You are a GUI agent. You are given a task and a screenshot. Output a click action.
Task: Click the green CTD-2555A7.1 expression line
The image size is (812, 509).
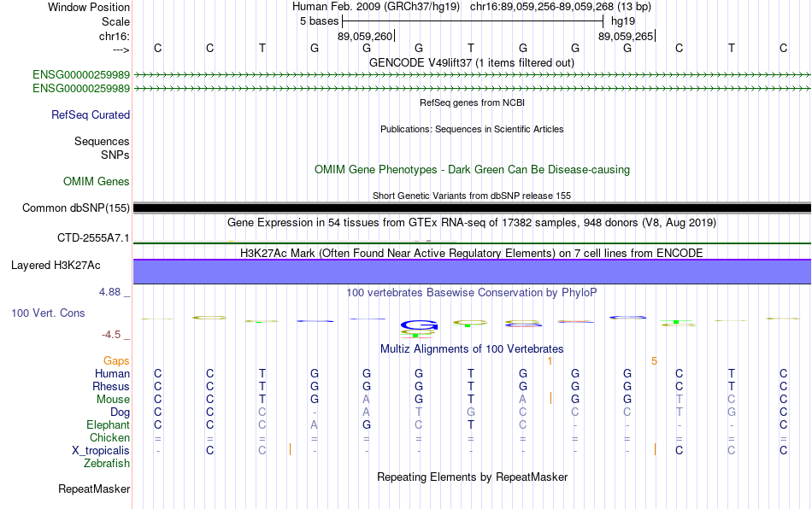(473, 243)
